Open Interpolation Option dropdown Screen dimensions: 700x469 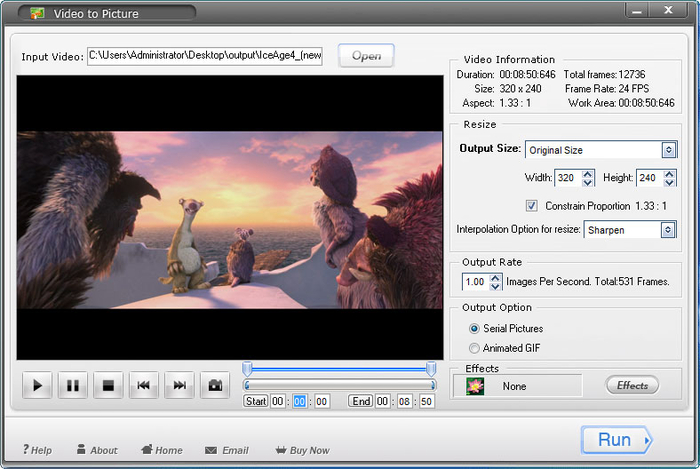pyautogui.click(x=668, y=230)
